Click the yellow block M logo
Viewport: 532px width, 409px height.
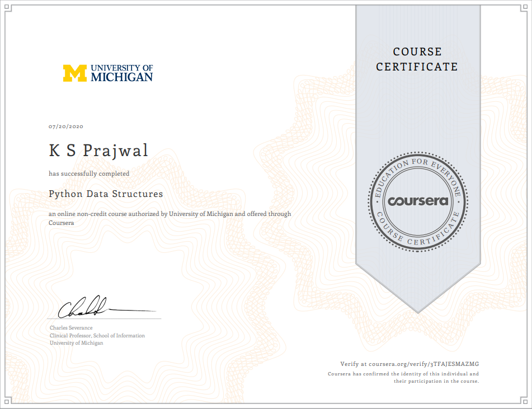pos(75,73)
